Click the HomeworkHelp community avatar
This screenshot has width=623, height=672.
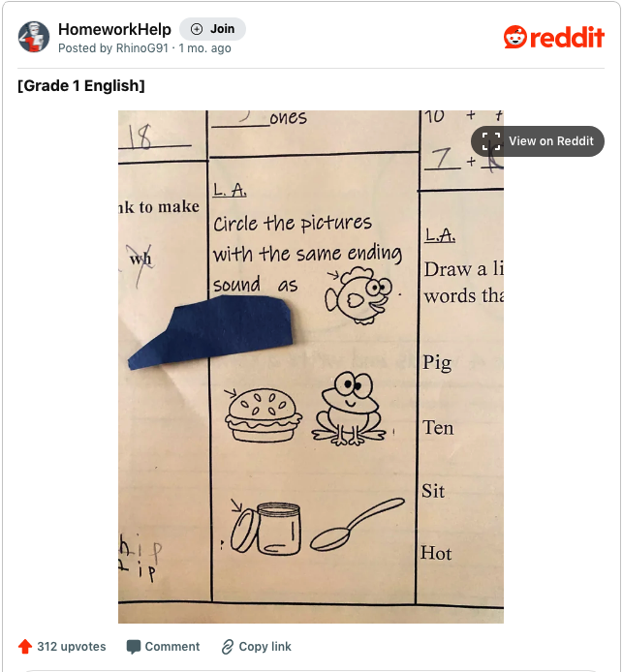[34, 37]
